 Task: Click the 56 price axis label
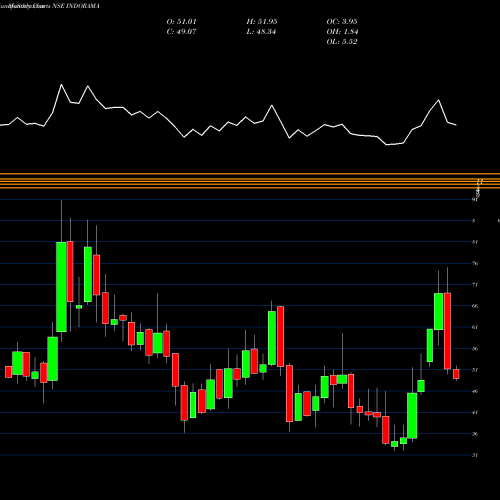coord(475,349)
